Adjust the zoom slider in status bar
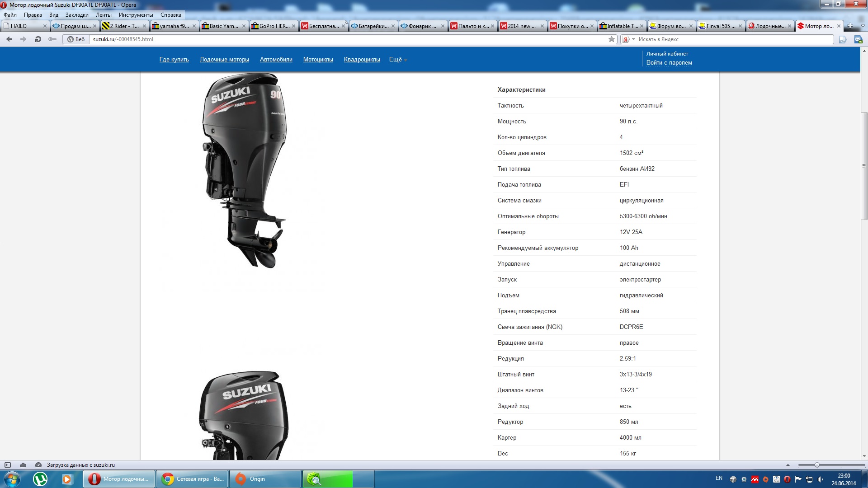 pos(817,465)
